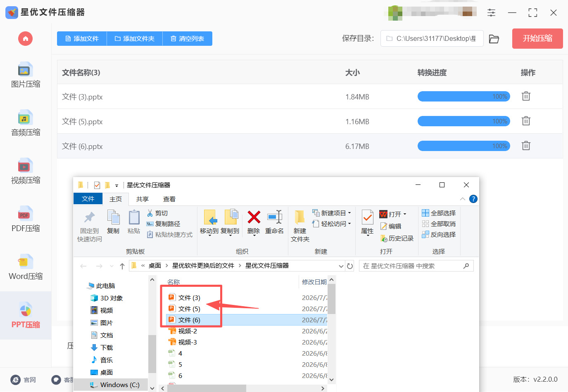Select 视频压缩 video compression tool
This screenshot has height=392, width=568.
(26, 172)
